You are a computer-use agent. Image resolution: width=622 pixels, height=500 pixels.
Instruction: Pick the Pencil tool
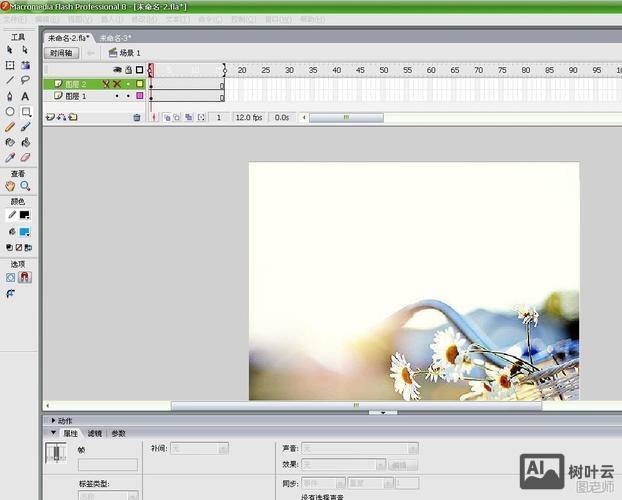point(10,127)
